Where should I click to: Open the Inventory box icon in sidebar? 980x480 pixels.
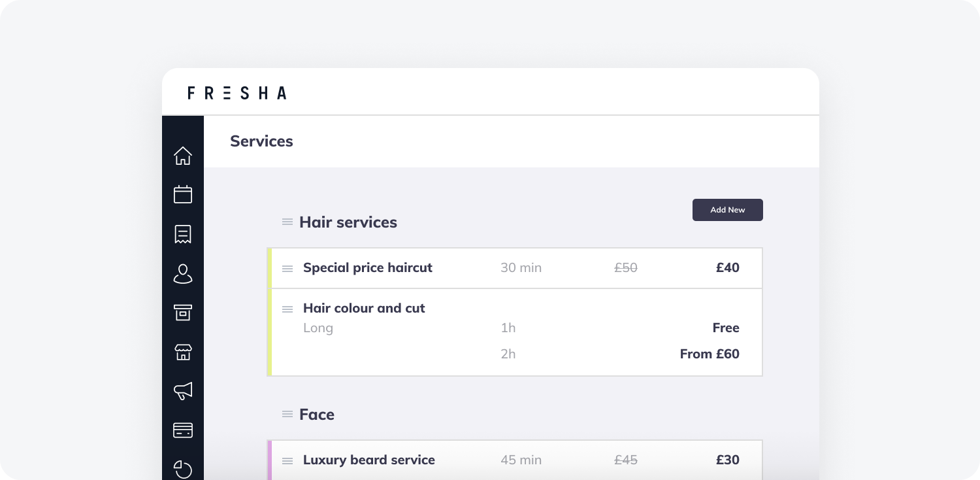[x=183, y=313]
